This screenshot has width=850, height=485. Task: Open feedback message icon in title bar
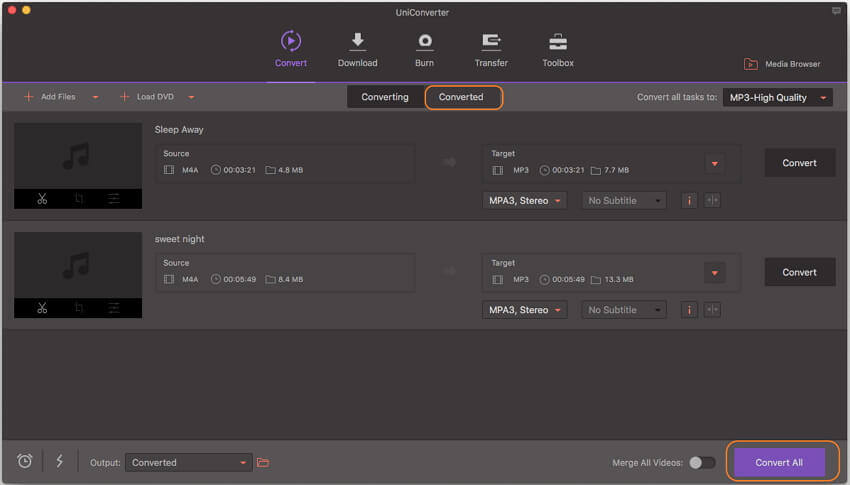point(836,11)
